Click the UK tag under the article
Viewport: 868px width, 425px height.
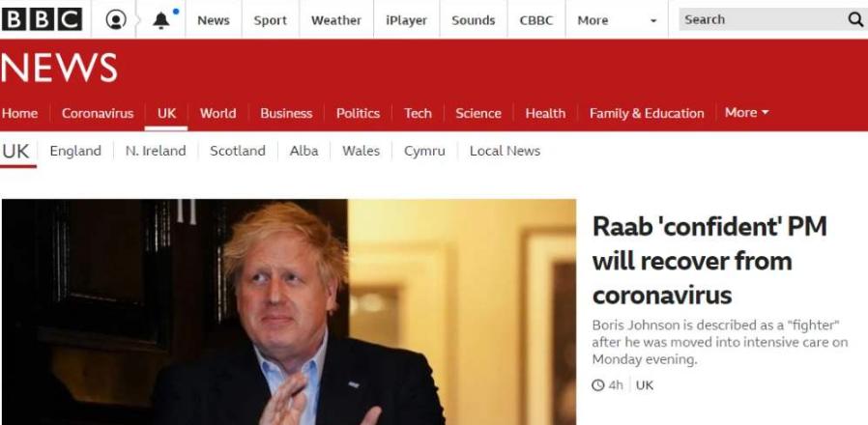[645, 385]
